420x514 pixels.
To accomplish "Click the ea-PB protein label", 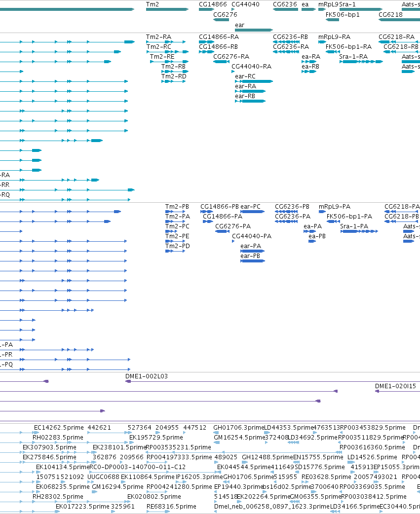I will [x=317, y=236].
